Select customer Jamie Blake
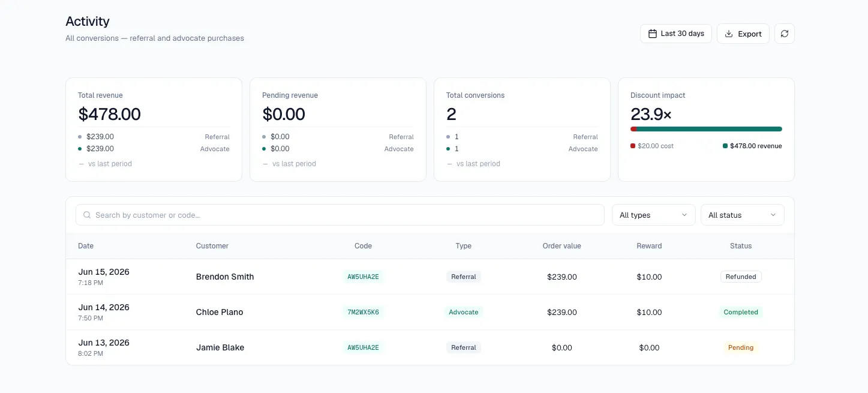The width and height of the screenshot is (868, 393). pos(220,347)
